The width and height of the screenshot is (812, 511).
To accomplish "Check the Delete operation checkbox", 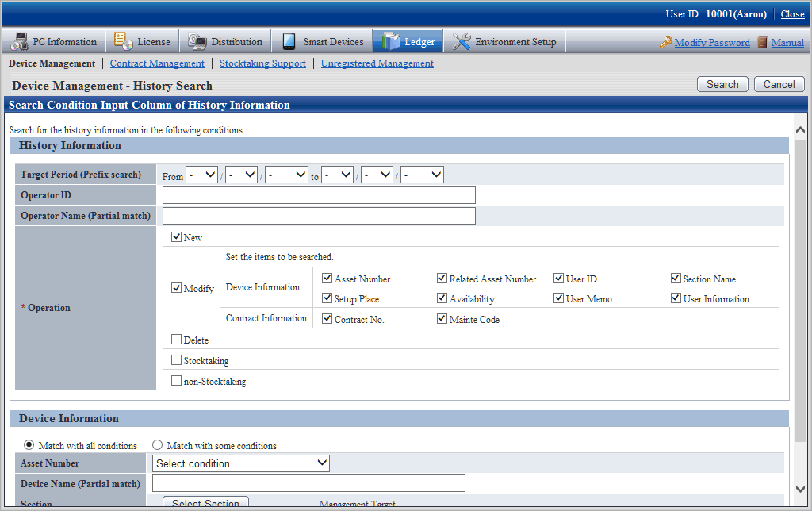I will 176,340.
